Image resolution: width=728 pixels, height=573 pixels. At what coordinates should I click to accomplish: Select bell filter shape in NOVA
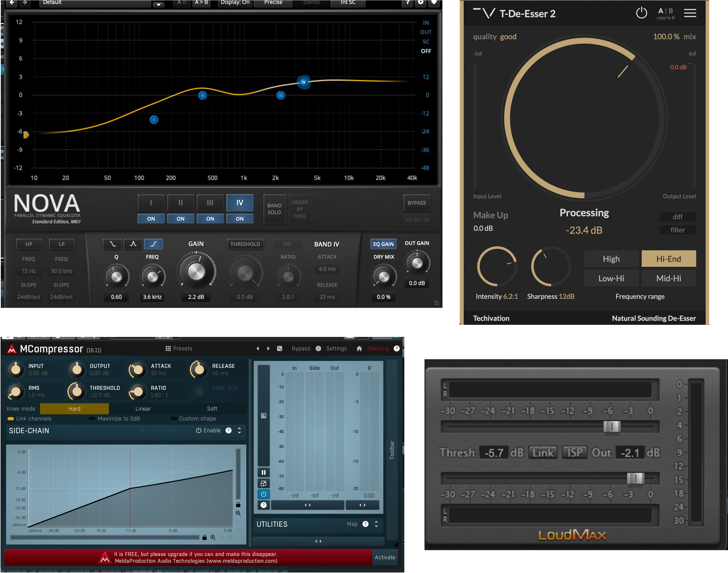pos(133,244)
